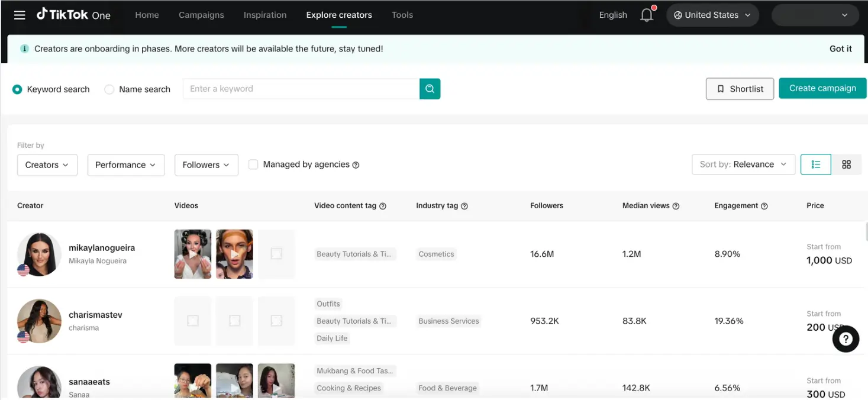Open the United States region selector
Viewport: 868px width, 400px height.
click(712, 15)
